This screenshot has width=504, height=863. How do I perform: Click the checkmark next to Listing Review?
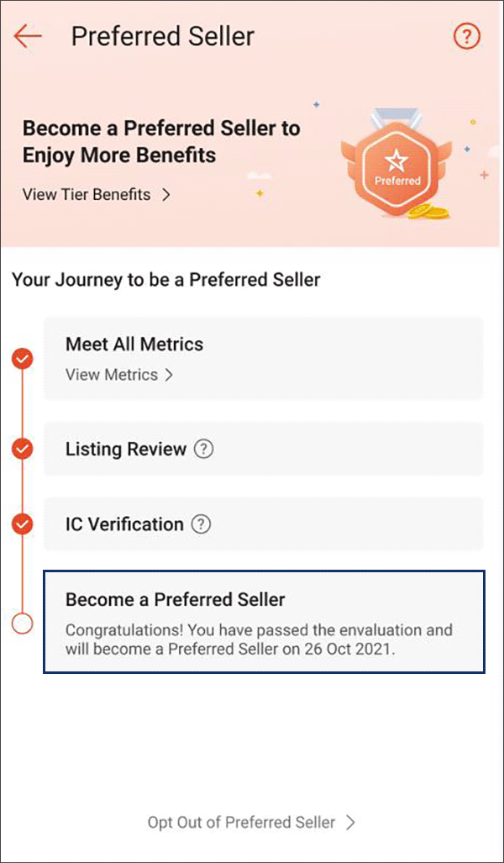point(22,450)
